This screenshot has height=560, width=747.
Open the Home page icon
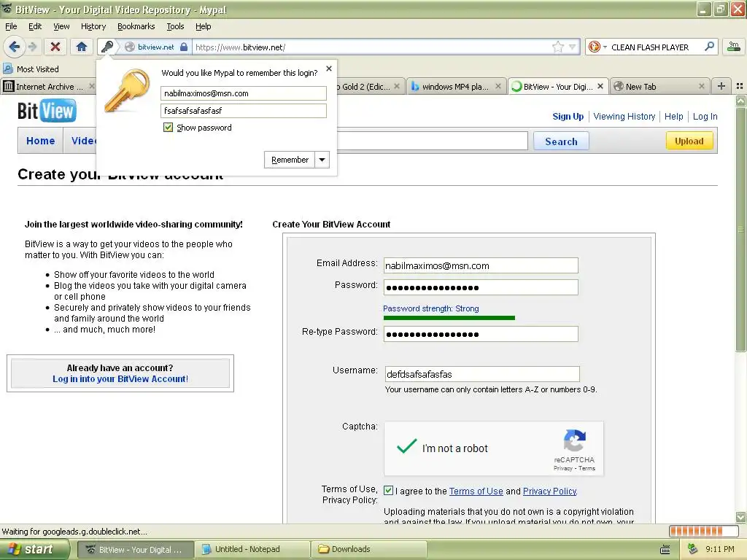click(x=82, y=47)
